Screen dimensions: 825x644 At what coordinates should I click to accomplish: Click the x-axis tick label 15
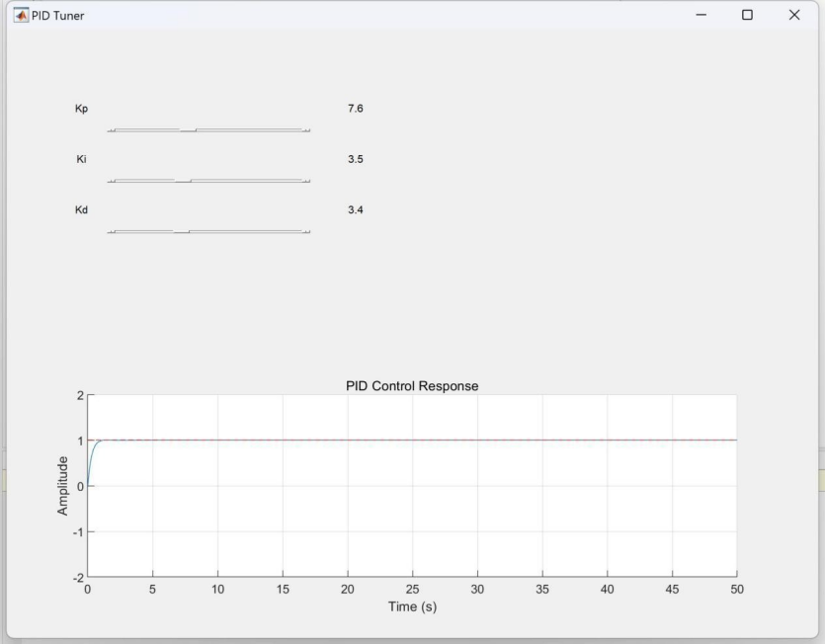click(x=283, y=589)
